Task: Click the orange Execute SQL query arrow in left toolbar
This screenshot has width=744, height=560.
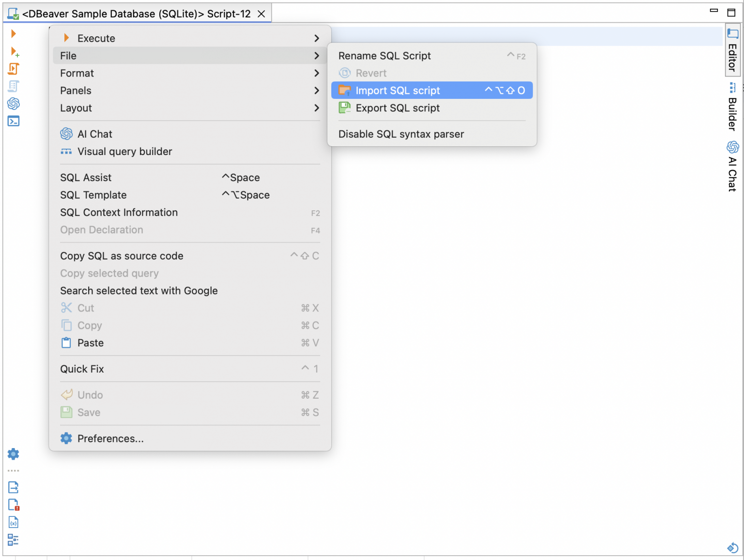Action: pos(14,33)
